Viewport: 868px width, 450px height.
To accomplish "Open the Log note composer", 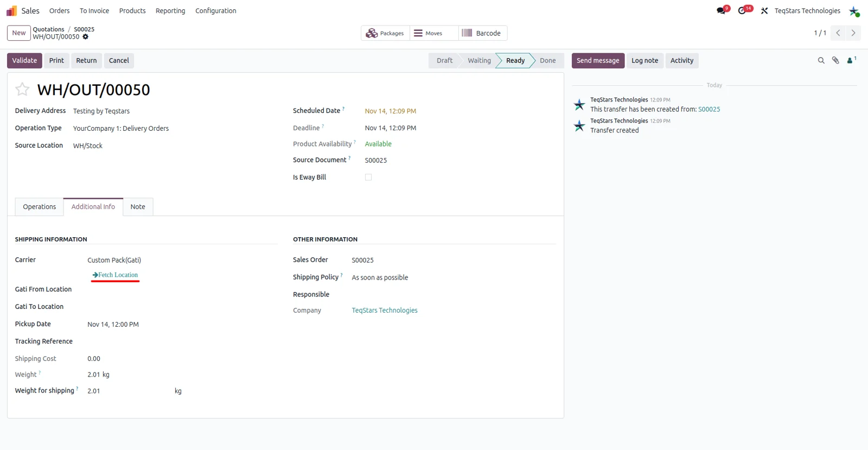I will (x=644, y=61).
